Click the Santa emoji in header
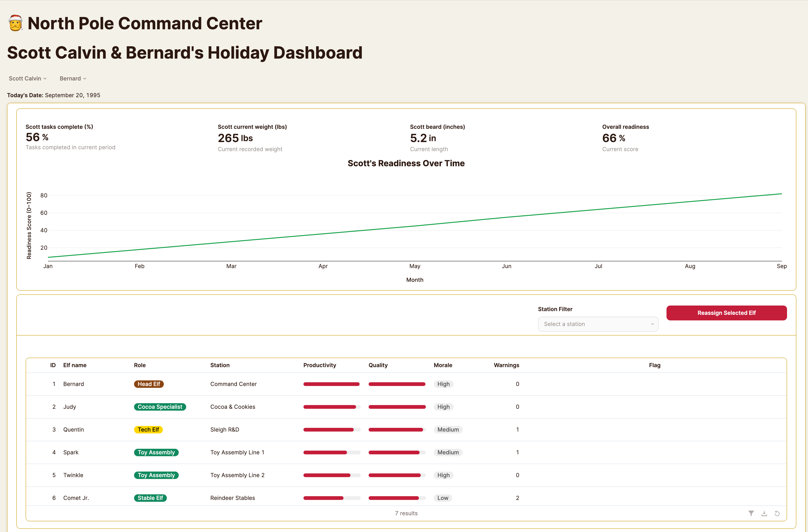808x532 pixels. point(16,23)
